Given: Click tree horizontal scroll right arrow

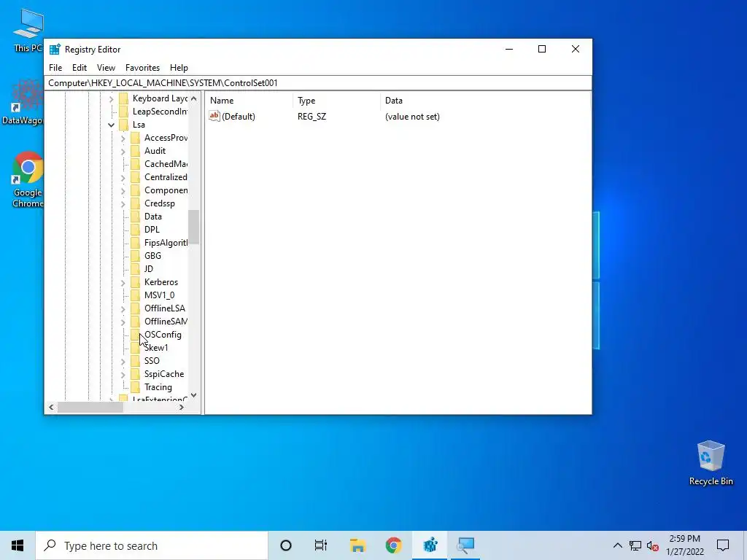Looking at the screenshot, I should coord(182,407).
